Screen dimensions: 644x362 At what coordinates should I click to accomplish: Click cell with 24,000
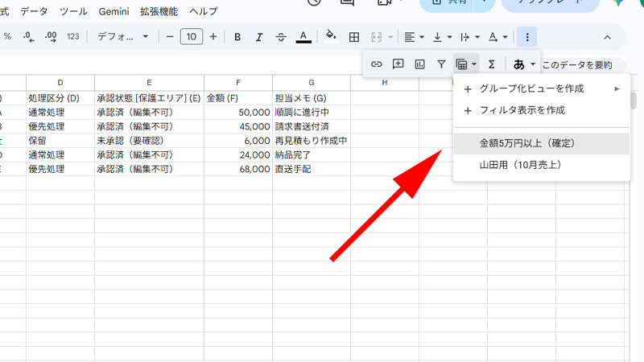click(238, 155)
